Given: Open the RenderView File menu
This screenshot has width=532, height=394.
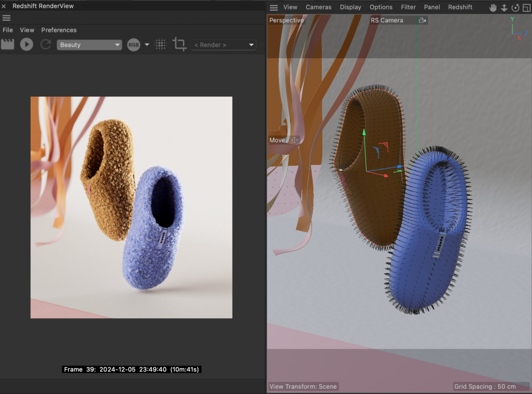Looking at the screenshot, I should 8,30.
